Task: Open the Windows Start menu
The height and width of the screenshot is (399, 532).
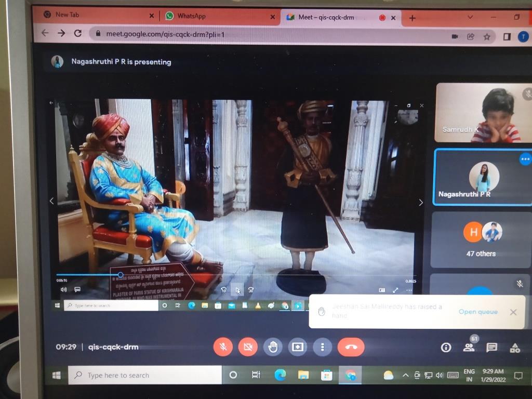Action: pyautogui.click(x=56, y=375)
